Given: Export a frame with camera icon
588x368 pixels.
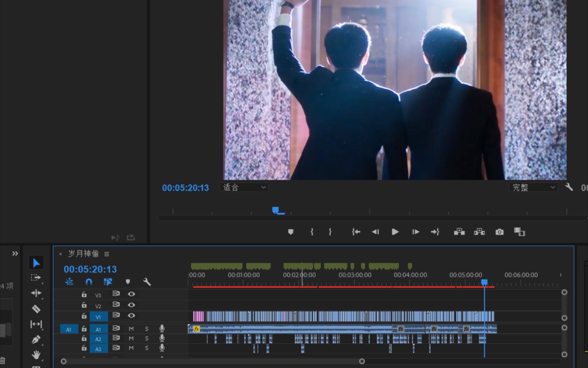Looking at the screenshot, I should pos(500,232).
